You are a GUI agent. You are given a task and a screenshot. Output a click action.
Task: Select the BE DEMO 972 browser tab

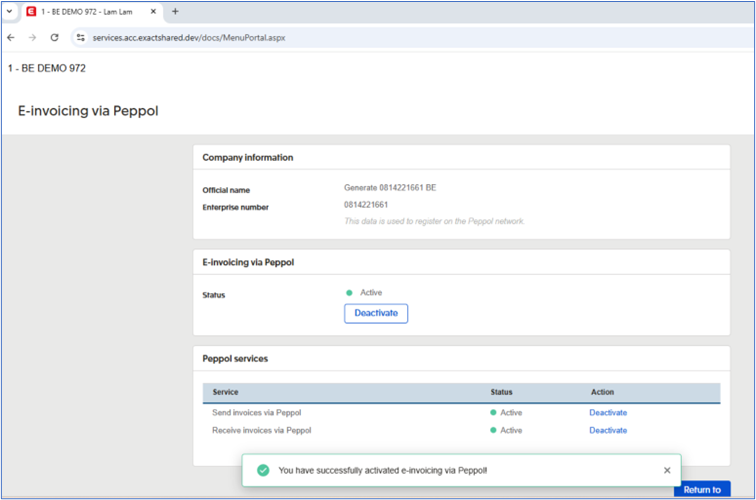coord(86,12)
